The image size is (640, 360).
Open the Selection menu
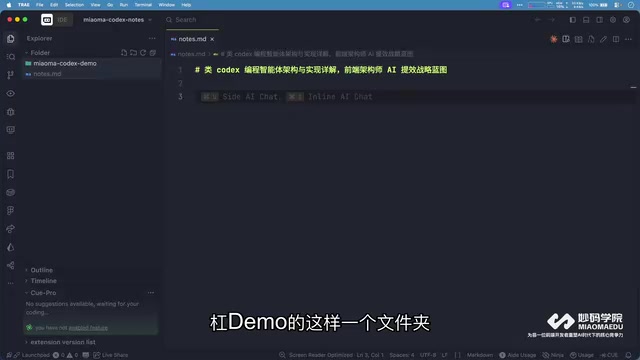coord(74,5)
